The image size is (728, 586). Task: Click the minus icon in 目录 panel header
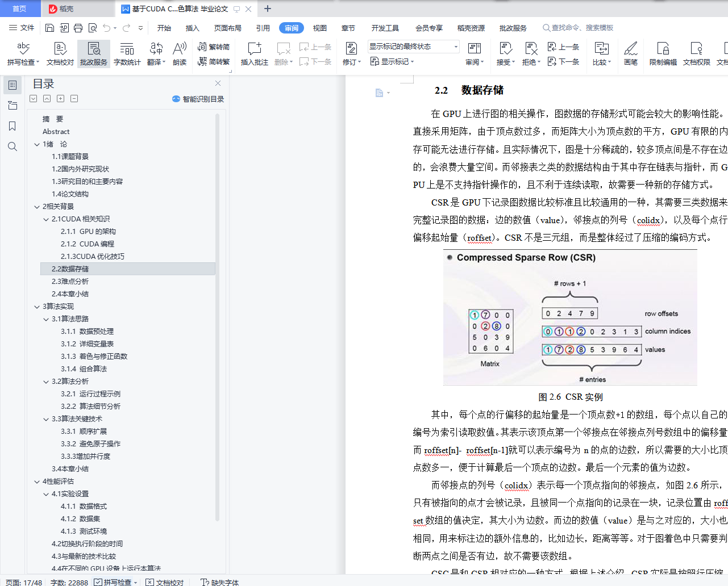coord(74,99)
